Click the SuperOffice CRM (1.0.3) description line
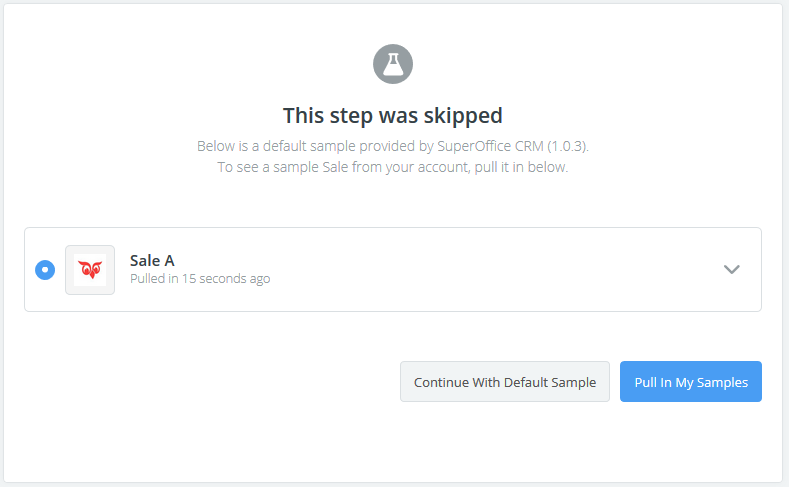Viewport: 789px width, 487px height. [x=393, y=146]
